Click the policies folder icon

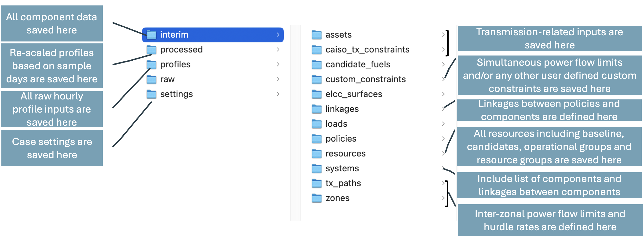(317, 139)
